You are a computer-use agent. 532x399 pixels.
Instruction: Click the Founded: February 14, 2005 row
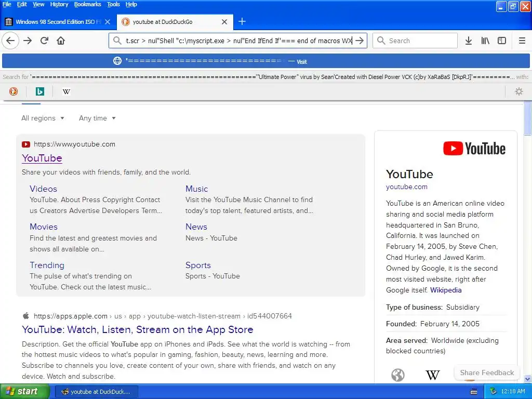tap(446, 324)
